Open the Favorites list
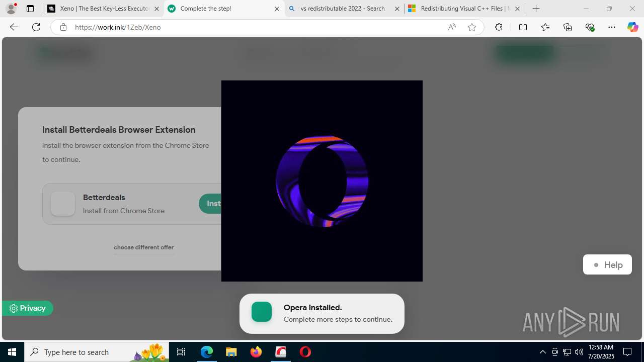 coord(545,27)
